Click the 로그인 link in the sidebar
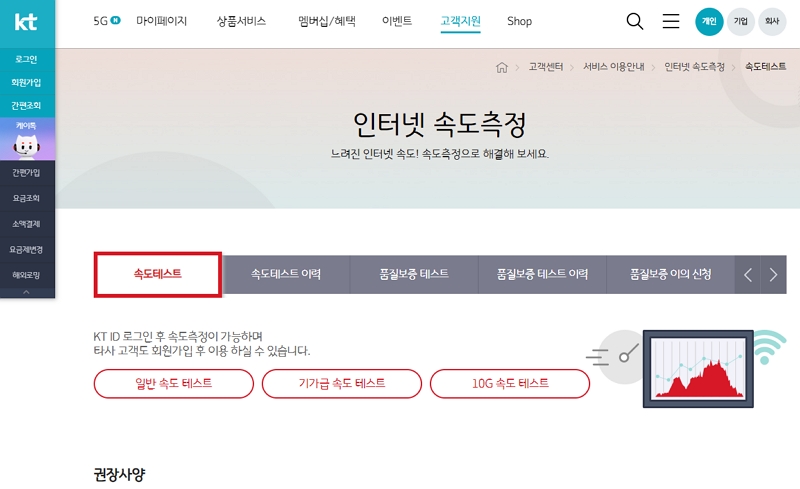Viewport: 800px width, 489px height. (26, 60)
